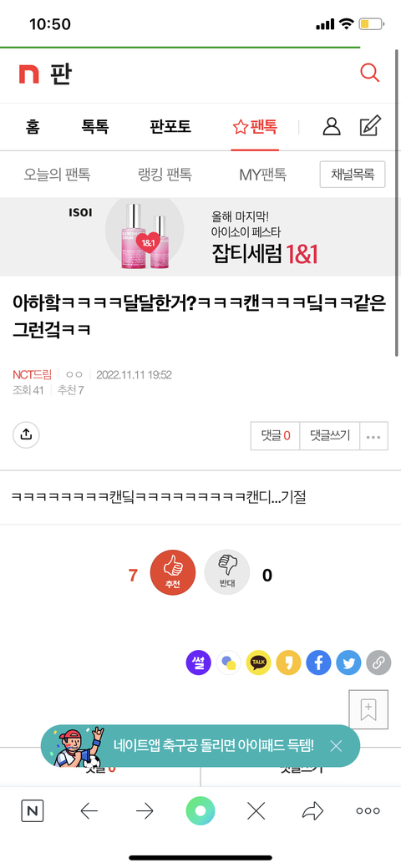Recommend the post with thumbs-up 추천
This screenshot has height=868, width=401.
pyautogui.click(x=173, y=573)
